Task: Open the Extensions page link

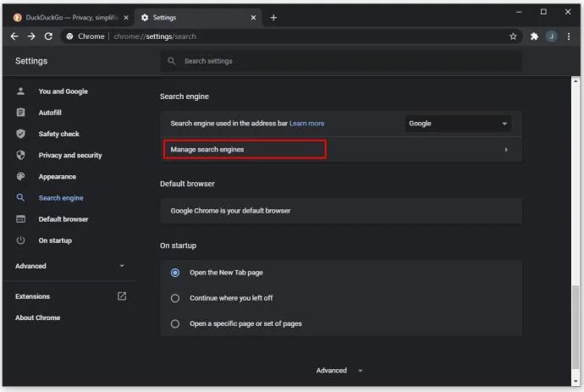Action: pos(33,296)
